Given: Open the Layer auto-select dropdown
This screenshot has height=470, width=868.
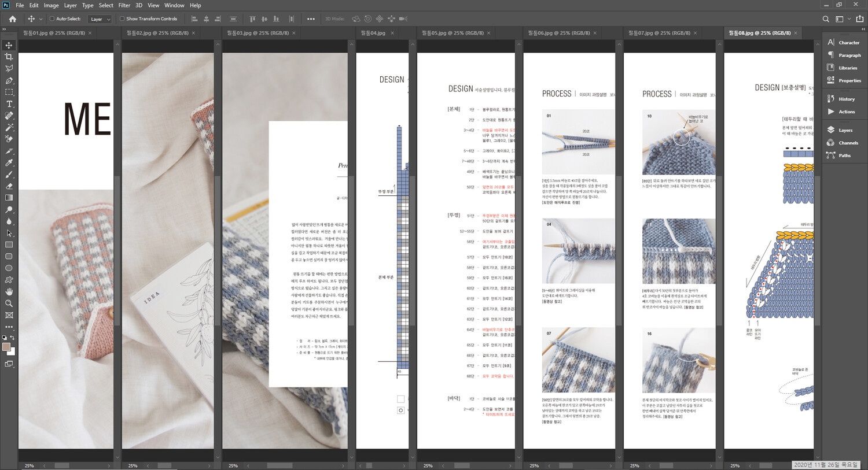Looking at the screenshot, I should [100, 19].
